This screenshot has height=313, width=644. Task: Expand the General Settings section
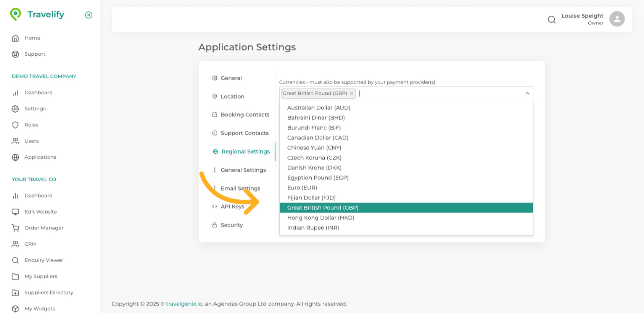tap(243, 170)
